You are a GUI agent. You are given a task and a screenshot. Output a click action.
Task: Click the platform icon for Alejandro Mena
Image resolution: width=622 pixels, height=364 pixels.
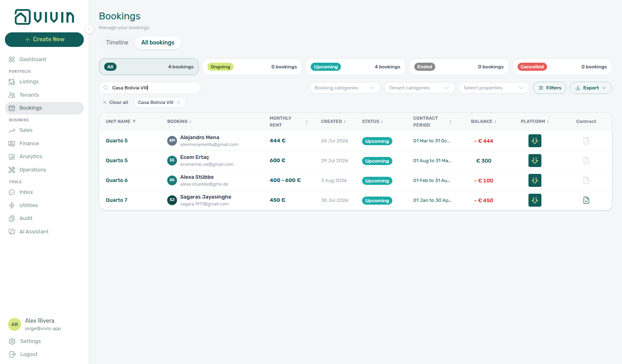tap(535, 141)
